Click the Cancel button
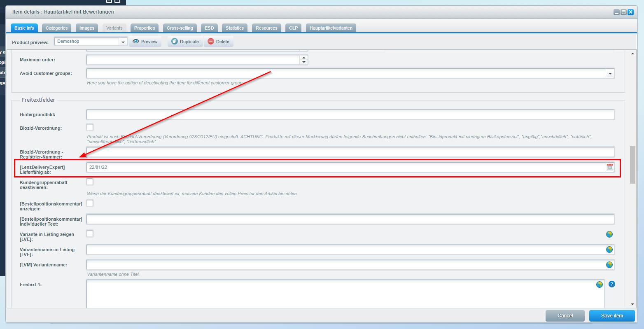The height and width of the screenshot is (329, 644). (565, 316)
